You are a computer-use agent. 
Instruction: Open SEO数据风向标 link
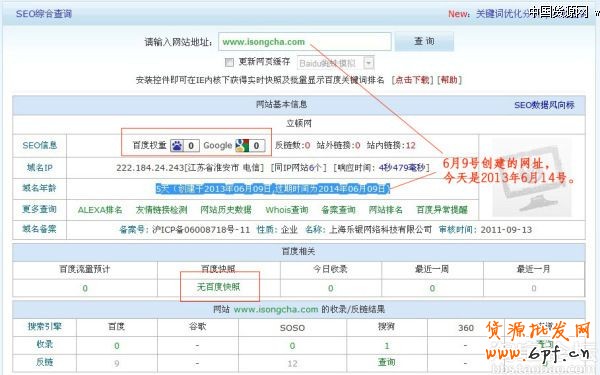[x=544, y=105]
